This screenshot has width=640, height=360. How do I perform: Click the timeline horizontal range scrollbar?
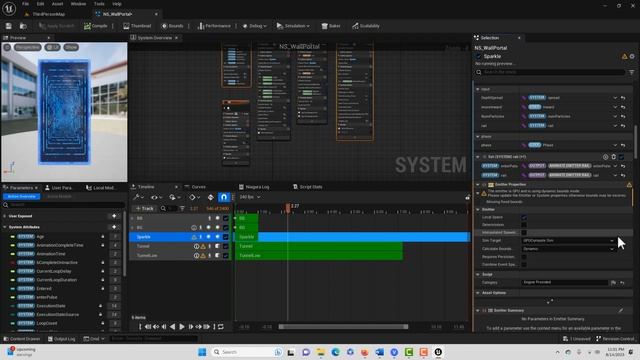point(343,327)
